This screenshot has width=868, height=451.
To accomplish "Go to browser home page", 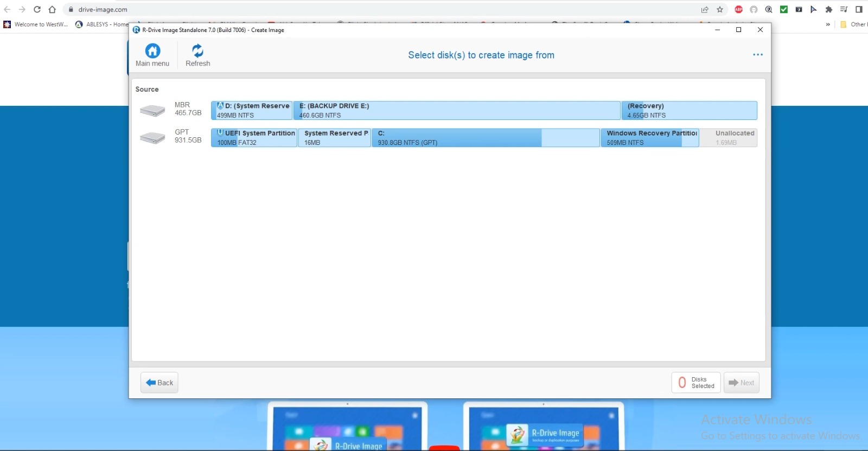I will tap(52, 9).
